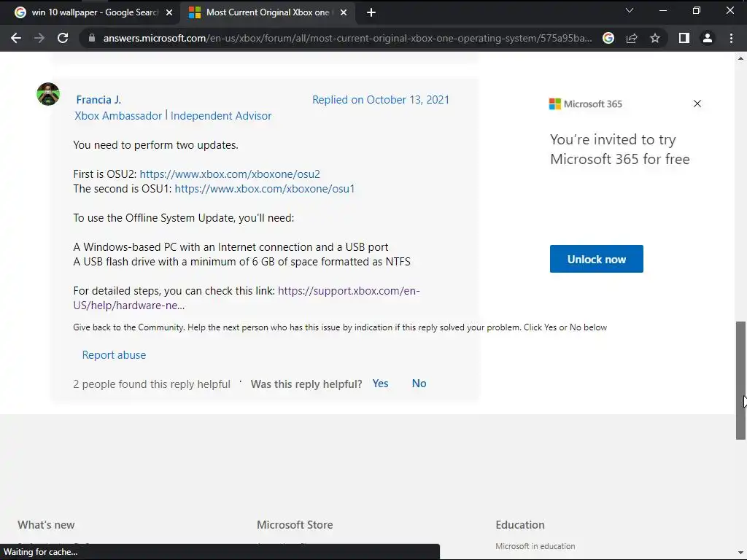The height and width of the screenshot is (560, 747).
Task: Bookmark this page with the star icon
Action: click(655, 38)
